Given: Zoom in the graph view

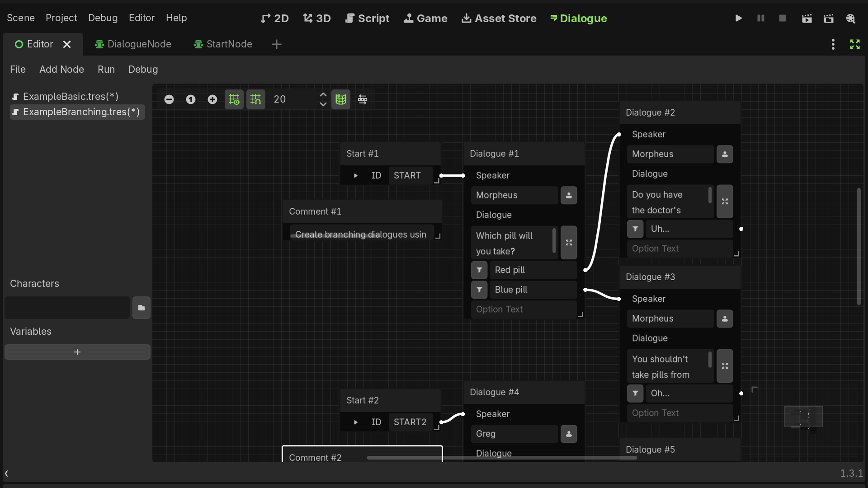Looking at the screenshot, I should click(212, 99).
